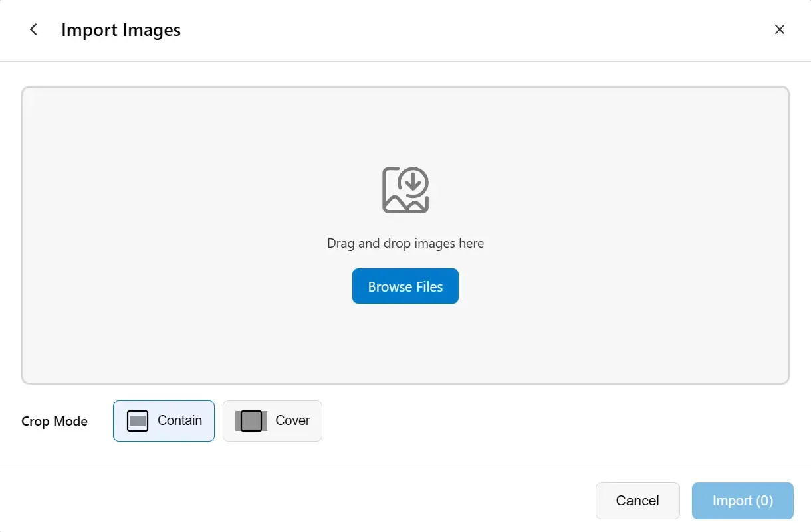Select the Contain crop mode

(x=164, y=420)
